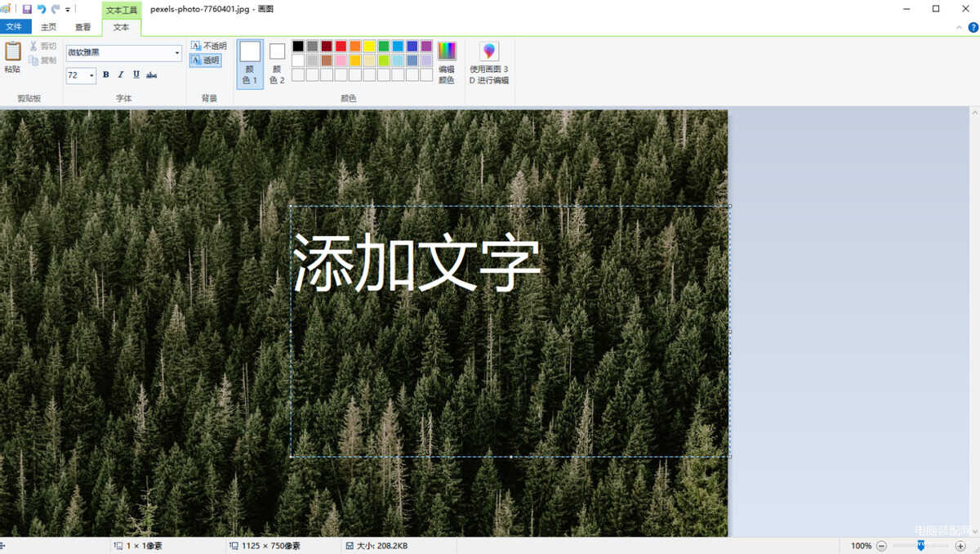Open Quick Access Toolbar customize dropdown
Viewport: 980px width, 554px height.
pos(68,10)
